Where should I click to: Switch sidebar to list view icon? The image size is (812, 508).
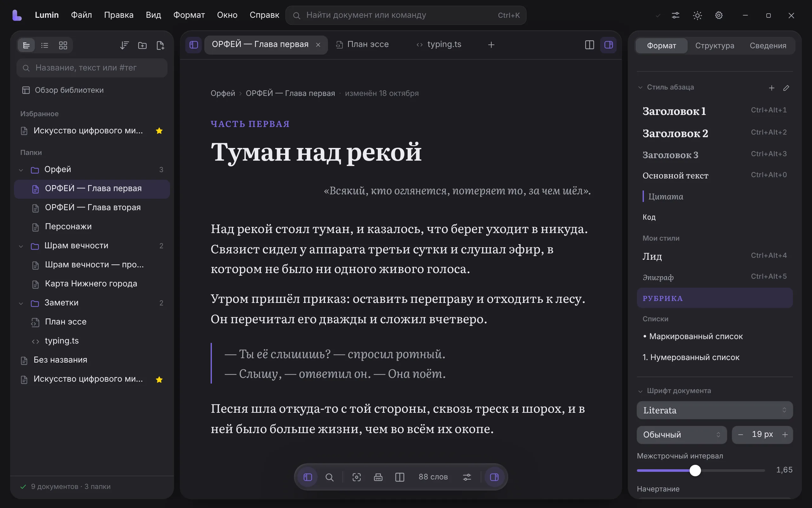45,45
